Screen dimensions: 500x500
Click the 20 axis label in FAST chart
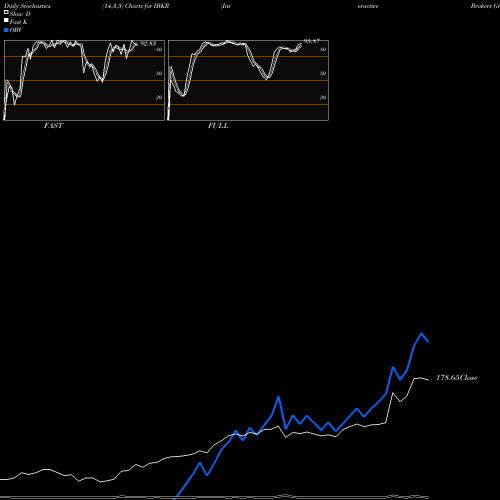pyautogui.click(x=159, y=97)
